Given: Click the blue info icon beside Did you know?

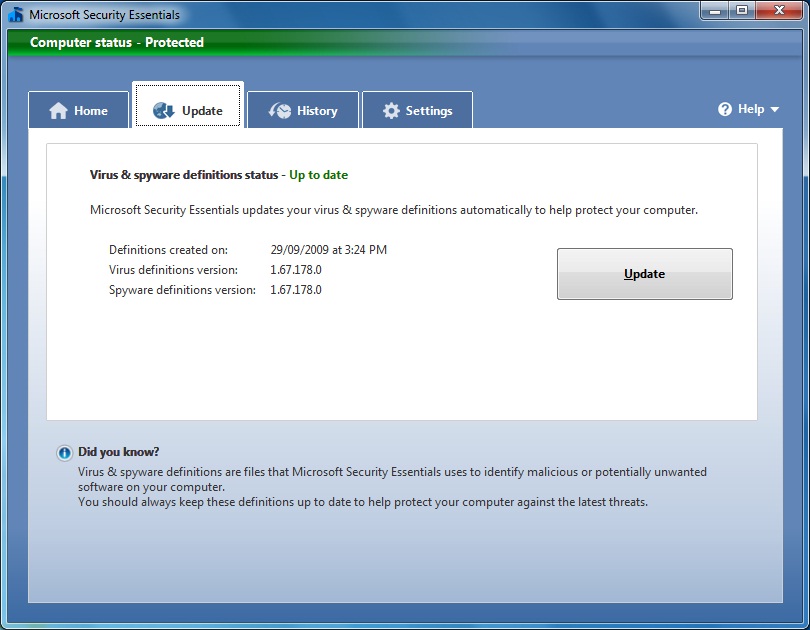Looking at the screenshot, I should click(x=65, y=453).
